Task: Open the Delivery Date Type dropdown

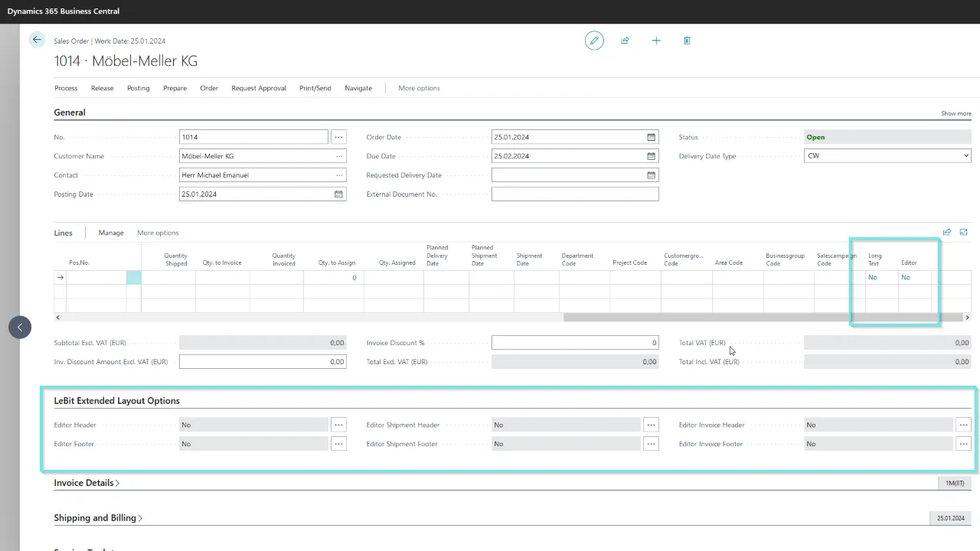Action: (887, 156)
